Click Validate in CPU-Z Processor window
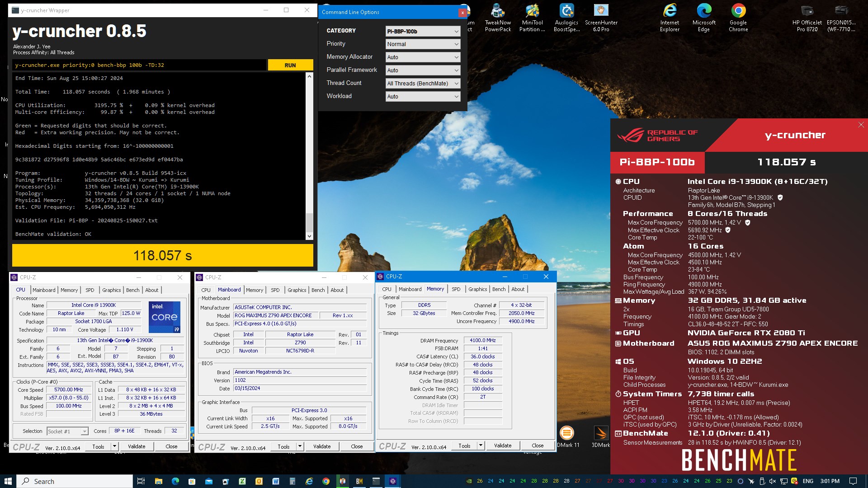The width and height of the screenshot is (868, 488). click(137, 446)
